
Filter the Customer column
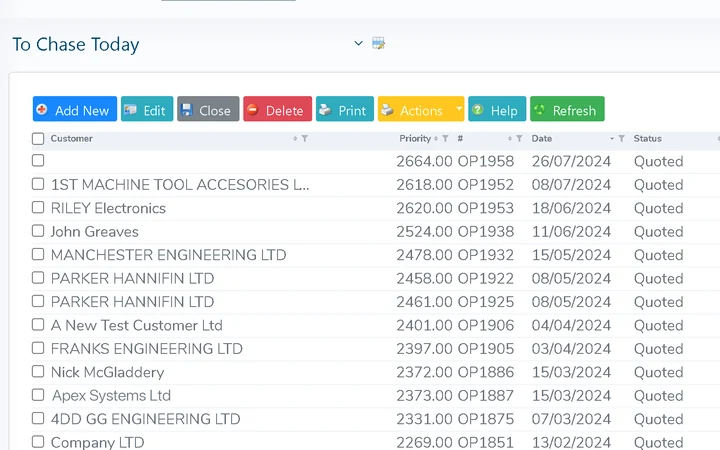click(x=304, y=138)
